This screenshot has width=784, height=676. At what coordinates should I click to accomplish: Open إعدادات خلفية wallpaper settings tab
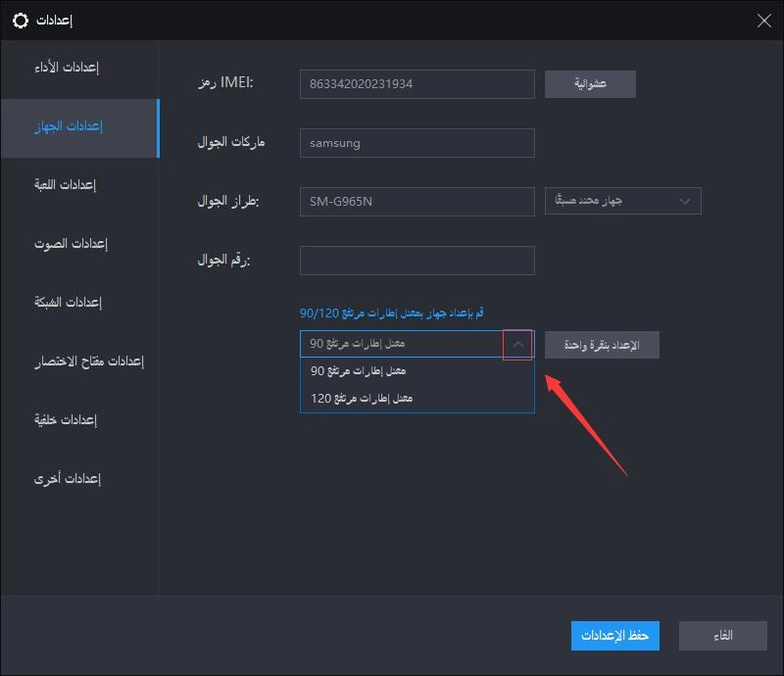80,420
